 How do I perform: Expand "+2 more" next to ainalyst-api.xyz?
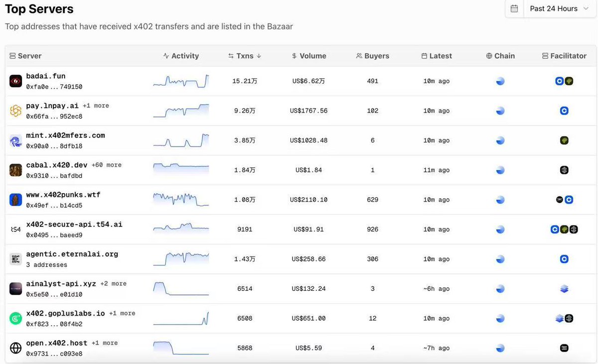pyautogui.click(x=113, y=283)
